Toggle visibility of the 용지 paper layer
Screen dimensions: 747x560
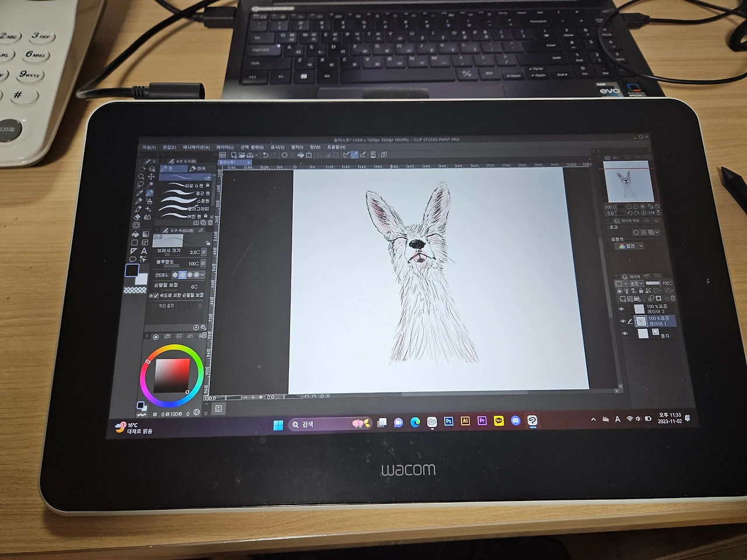click(624, 334)
